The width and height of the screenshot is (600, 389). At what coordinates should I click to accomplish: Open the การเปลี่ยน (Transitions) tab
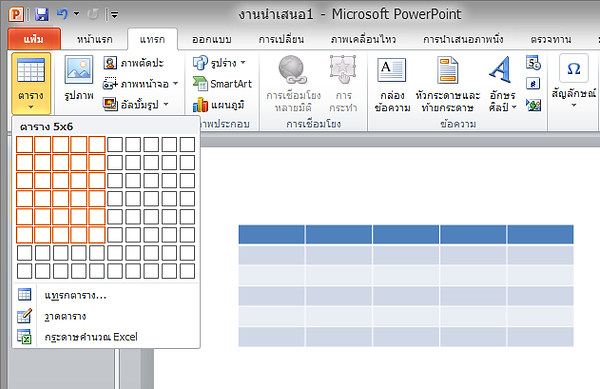pyautogui.click(x=281, y=39)
